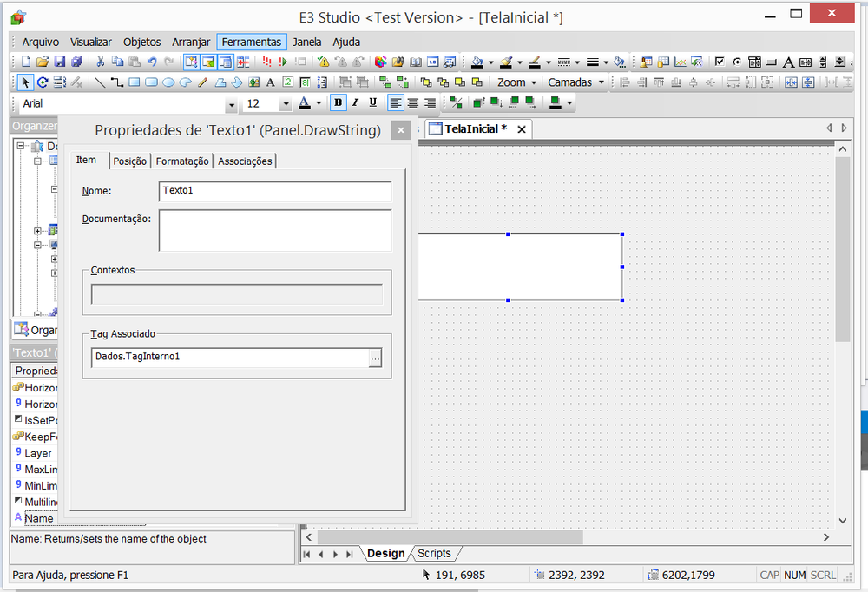Click the New document icon
The width and height of the screenshot is (868, 592).
click(25, 62)
